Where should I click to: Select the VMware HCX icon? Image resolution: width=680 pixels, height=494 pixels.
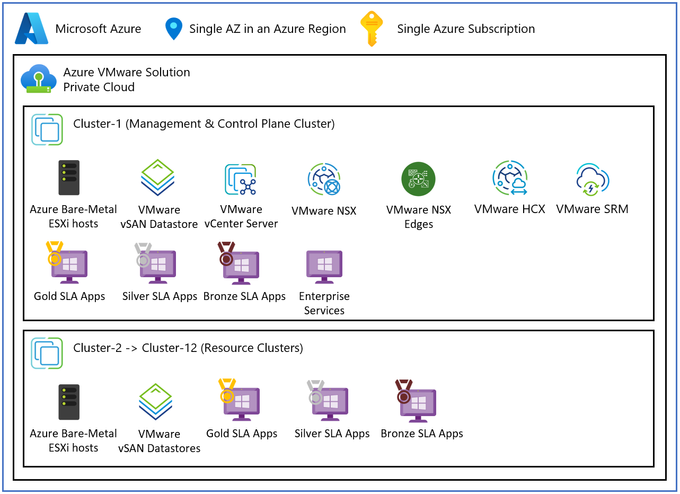(510, 178)
